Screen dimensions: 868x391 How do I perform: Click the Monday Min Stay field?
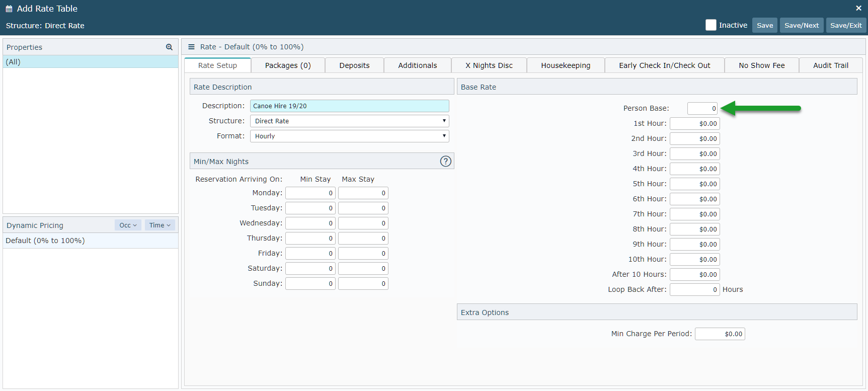pos(310,193)
